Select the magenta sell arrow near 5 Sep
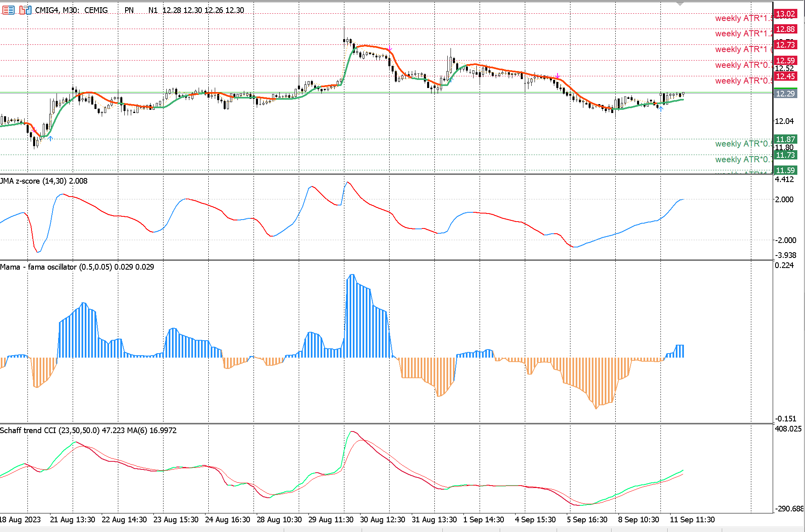 (x=558, y=76)
